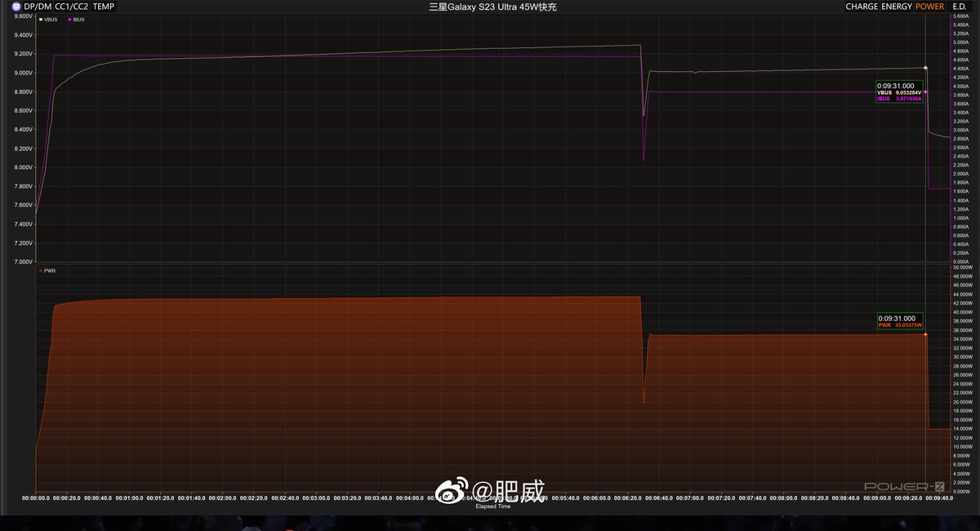The image size is (980, 531).
Task: Click the 00:01:00.0 time axis label
Action: 129,498
